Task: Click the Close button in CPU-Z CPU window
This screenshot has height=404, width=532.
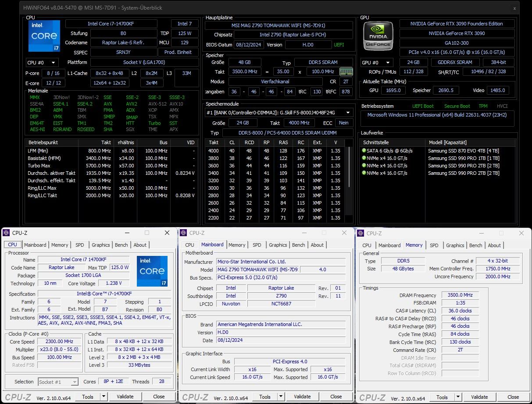Action: (x=159, y=397)
